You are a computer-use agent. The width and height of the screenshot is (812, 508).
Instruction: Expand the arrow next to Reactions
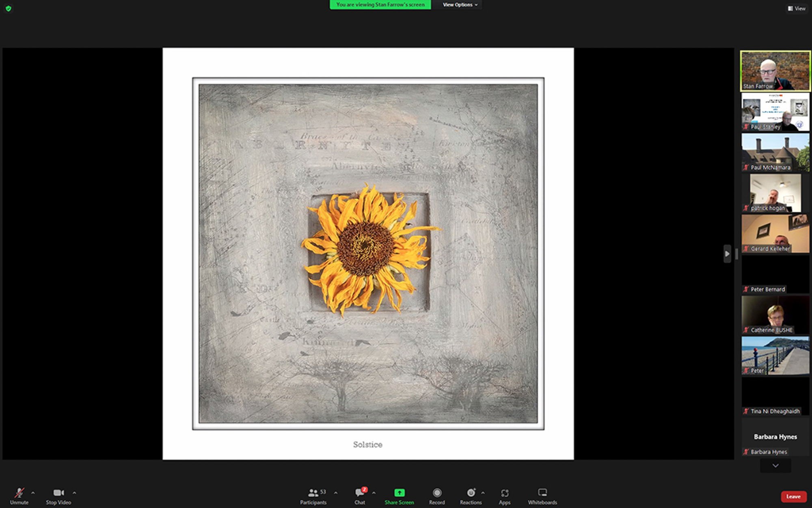[483, 493]
